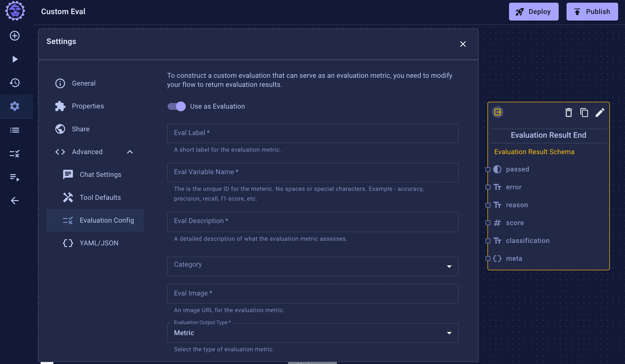Edit the Evaluation Result End node

click(600, 113)
